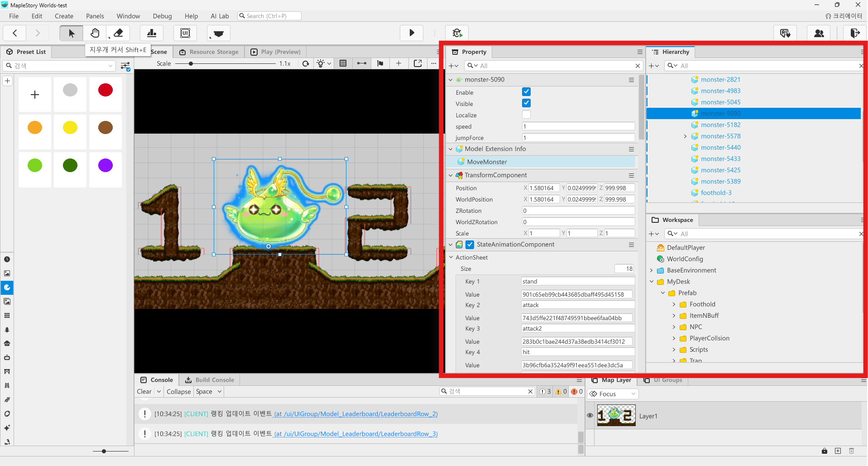The height and width of the screenshot is (466, 868).
Task: Open the Panels menu
Action: [95, 16]
